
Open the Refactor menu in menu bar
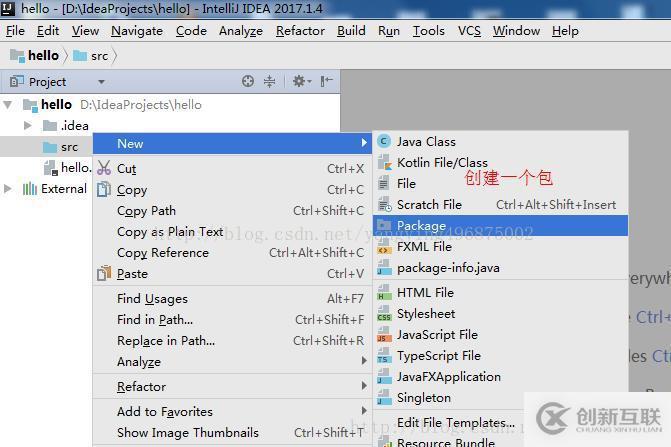(300, 31)
